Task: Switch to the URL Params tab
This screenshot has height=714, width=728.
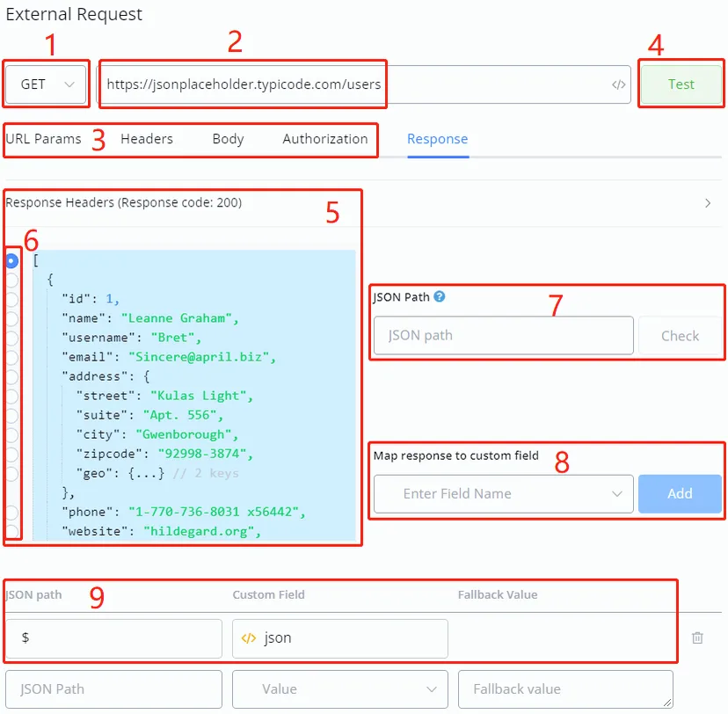Action: point(43,139)
